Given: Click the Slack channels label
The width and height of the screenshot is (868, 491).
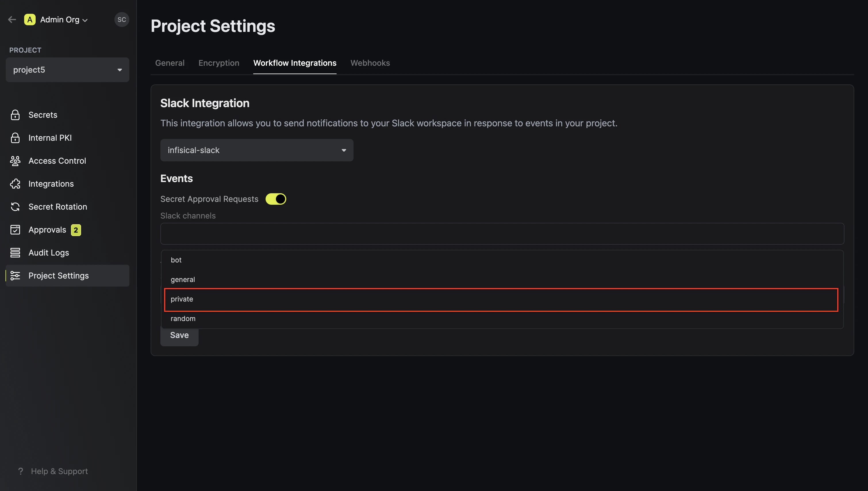Looking at the screenshot, I should coord(188,216).
